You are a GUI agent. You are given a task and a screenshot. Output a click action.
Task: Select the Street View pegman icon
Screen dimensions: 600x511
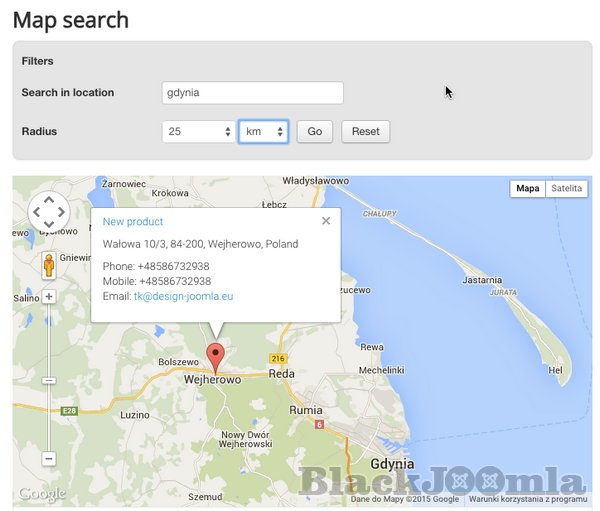click(x=48, y=266)
